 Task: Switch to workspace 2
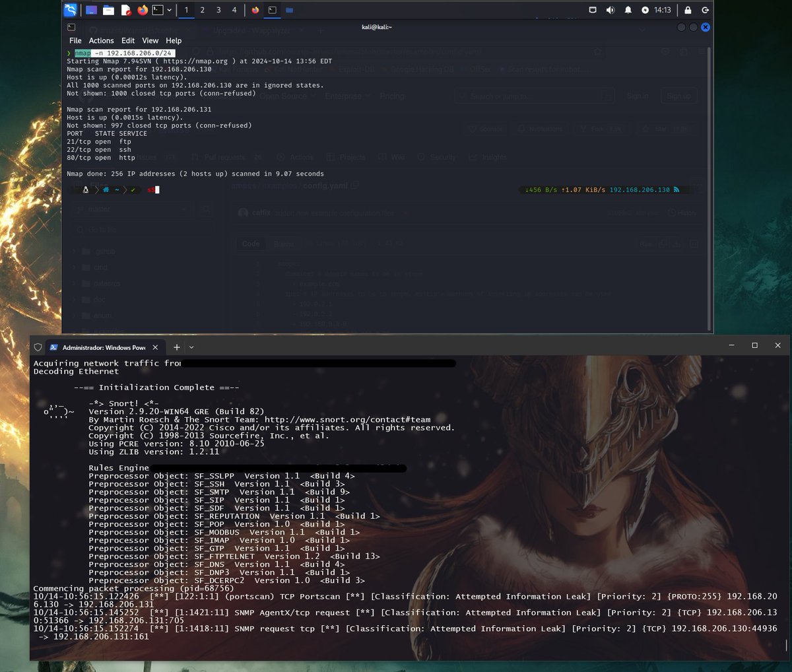click(202, 10)
